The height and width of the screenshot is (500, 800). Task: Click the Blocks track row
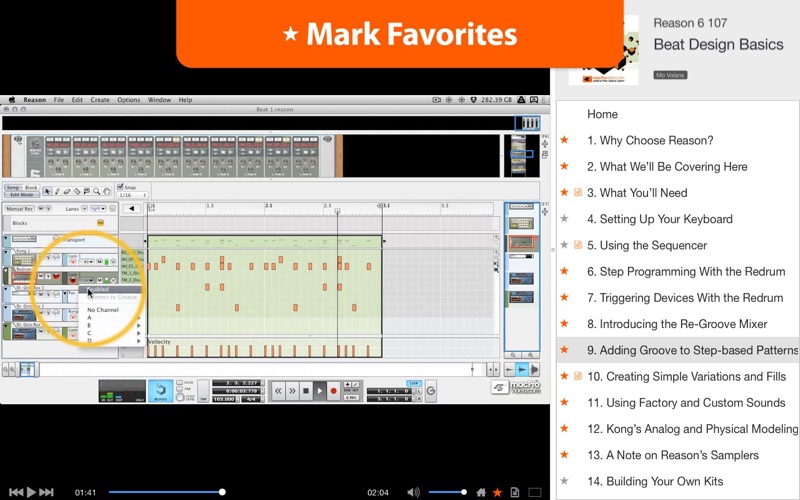pos(60,223)
